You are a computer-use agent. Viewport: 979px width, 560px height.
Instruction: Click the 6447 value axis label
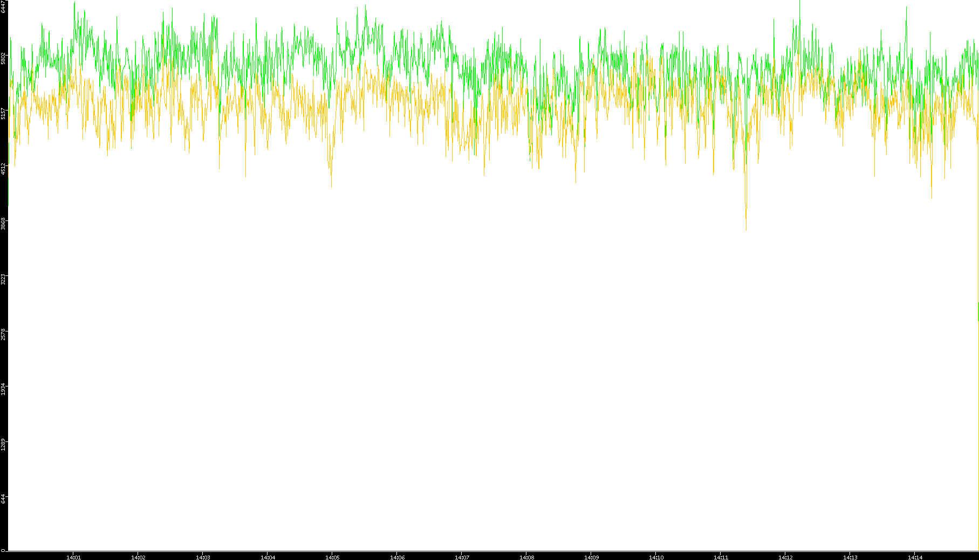click(4, 7)
